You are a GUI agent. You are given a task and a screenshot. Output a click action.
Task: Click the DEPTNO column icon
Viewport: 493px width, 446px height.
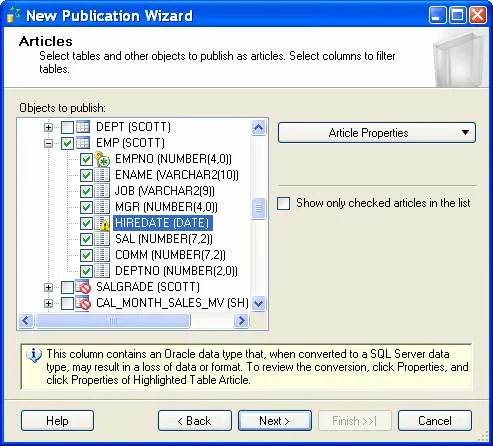(x=102, y=271)
